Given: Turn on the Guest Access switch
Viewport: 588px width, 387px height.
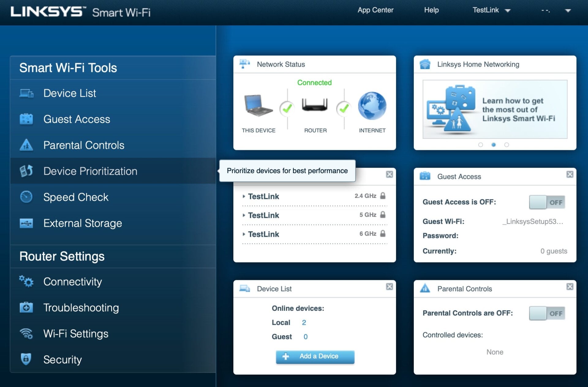Looking at the screenshot, I should (x=547, y=202).
